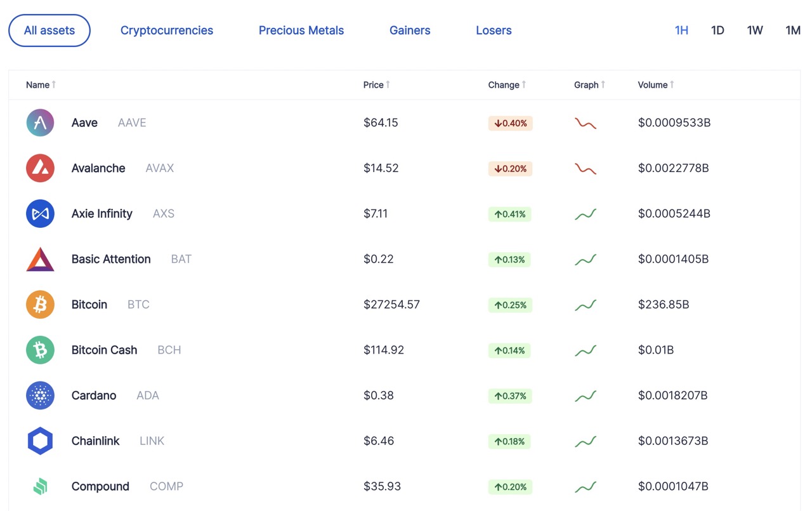Click the Aave down 0.40% badge
This screenshot has width=812, height=511.
click(511, 123)
